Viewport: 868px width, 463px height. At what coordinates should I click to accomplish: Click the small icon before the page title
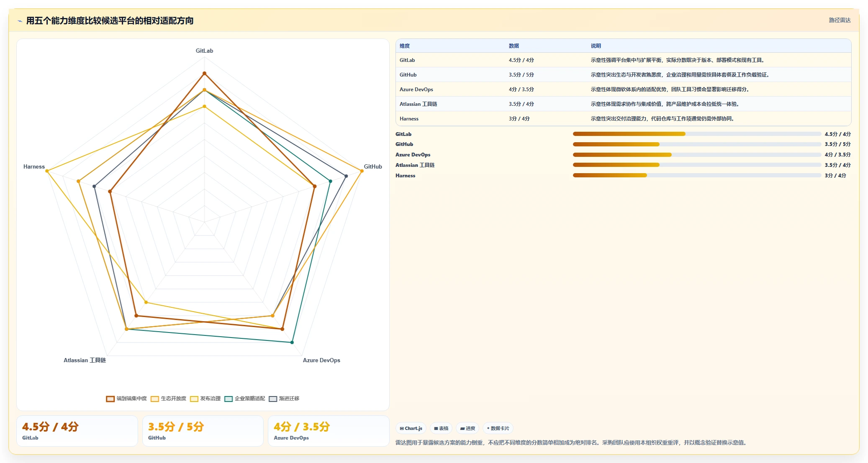pyautogui.click(x=20, y=20)
